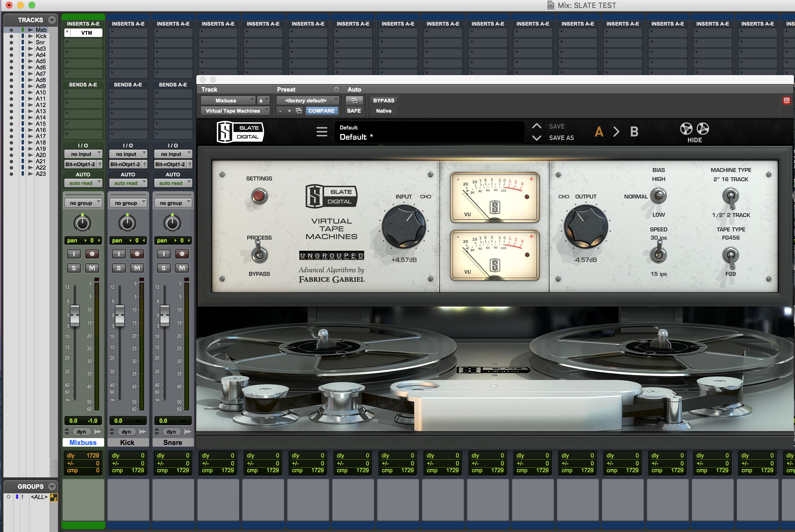The width and height of the screenshot is (795, 532).
Task: Open the Auto plug-in automation enable icon
Action: (x=354, y=100)
